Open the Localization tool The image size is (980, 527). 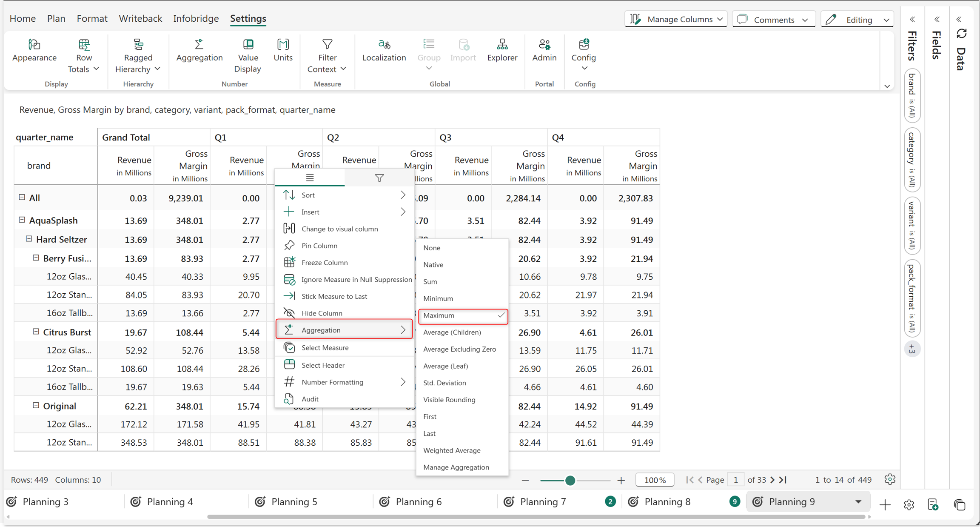384,50
